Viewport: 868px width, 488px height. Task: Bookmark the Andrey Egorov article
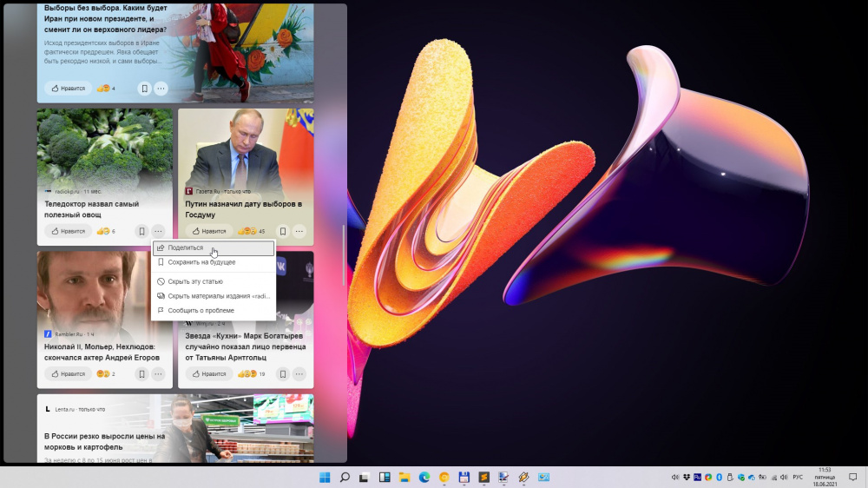[x=141, y=374]
